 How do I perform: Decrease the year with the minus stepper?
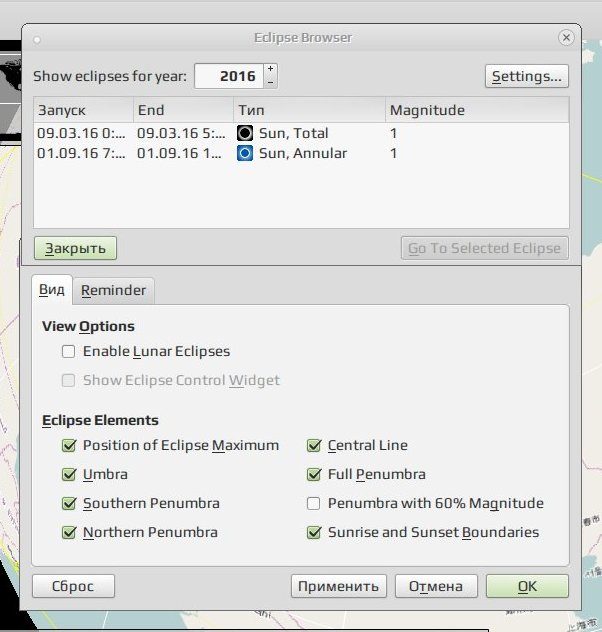(270, 82)
